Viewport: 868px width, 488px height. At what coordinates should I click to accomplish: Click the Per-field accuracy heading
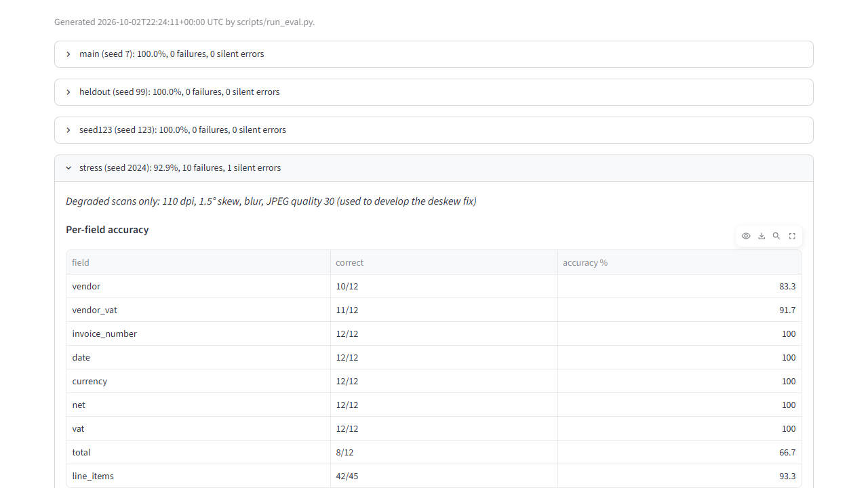(107, 230)
